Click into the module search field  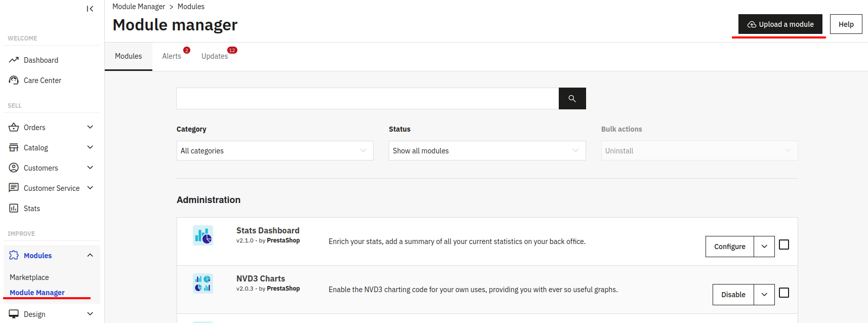[367, 99]
